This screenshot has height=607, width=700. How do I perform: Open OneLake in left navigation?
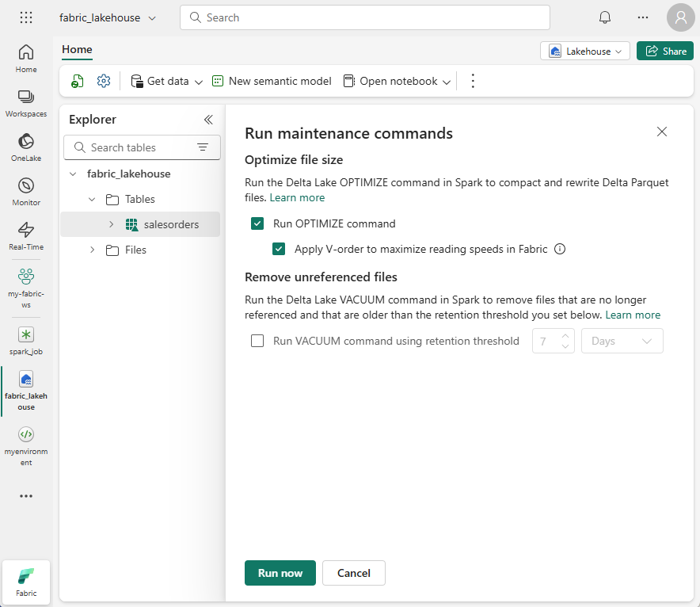click(x=26, y=147)
